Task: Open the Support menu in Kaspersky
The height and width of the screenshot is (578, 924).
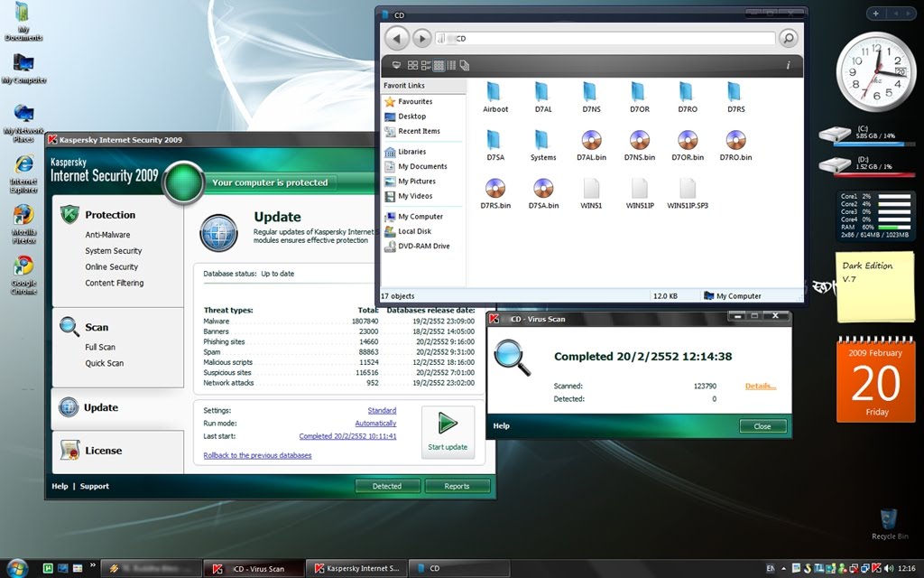Action: click(x=94, y=486)
